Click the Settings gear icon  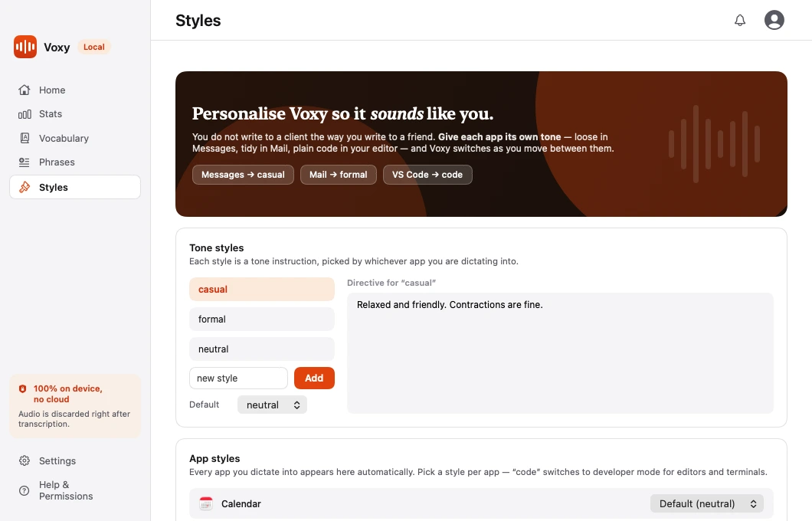click(x=25, y=460)
